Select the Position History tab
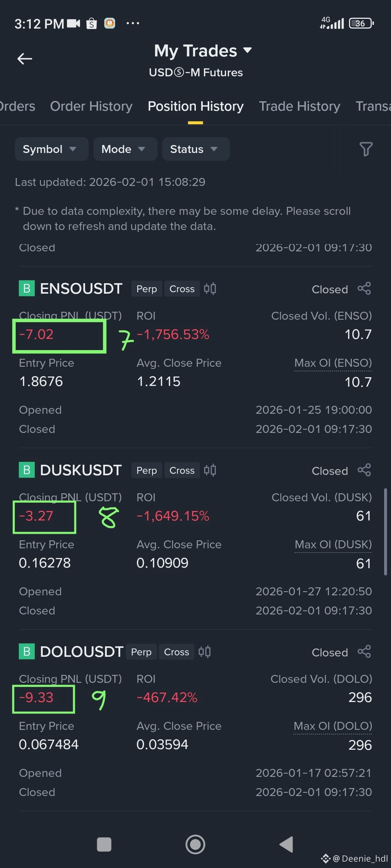Viewport: 391px width, 868px height. 195,106
